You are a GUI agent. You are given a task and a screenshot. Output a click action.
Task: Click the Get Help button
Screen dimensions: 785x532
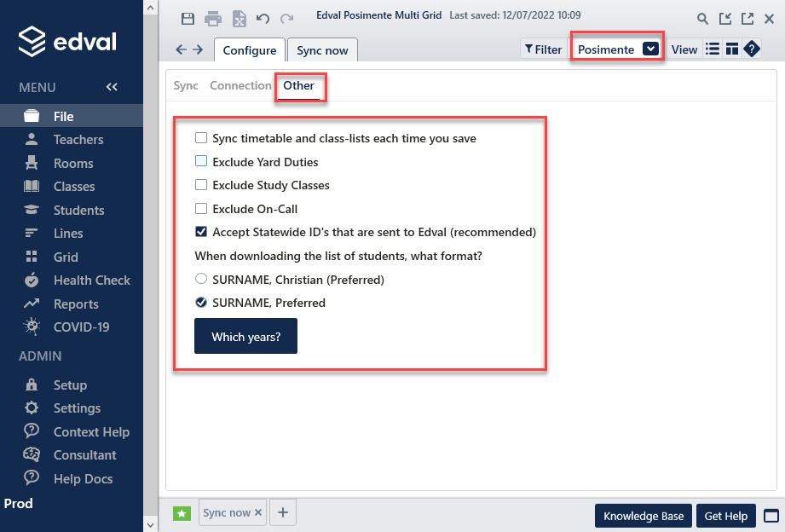[x=725, y=516]
